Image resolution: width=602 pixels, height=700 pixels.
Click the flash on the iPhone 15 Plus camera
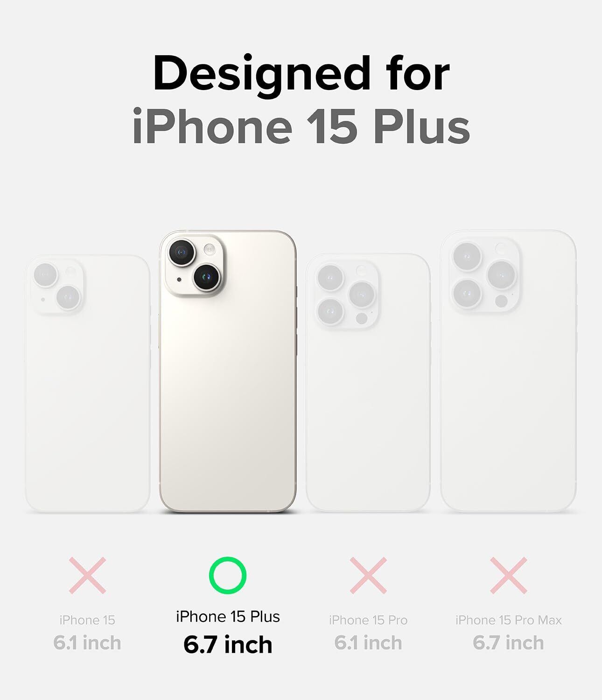(210, 250)
